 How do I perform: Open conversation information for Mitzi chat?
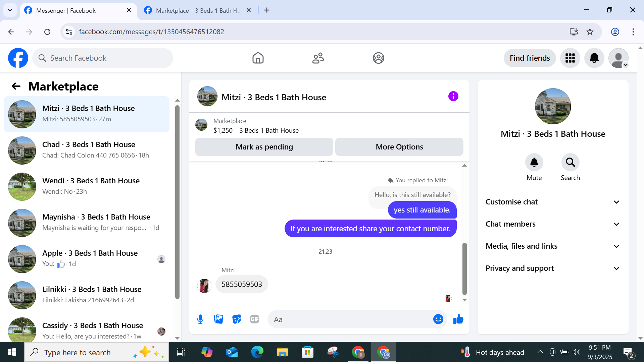(453, 97)
